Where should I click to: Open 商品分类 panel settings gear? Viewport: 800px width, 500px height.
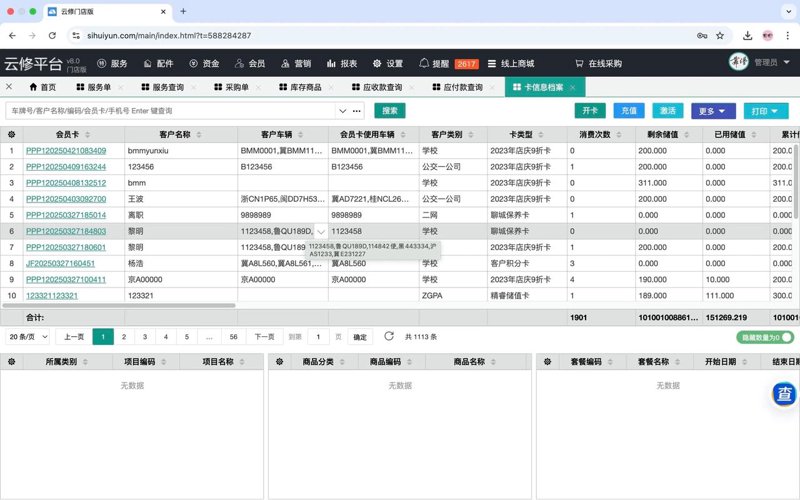pyautogui.click(x=279, y=361)
